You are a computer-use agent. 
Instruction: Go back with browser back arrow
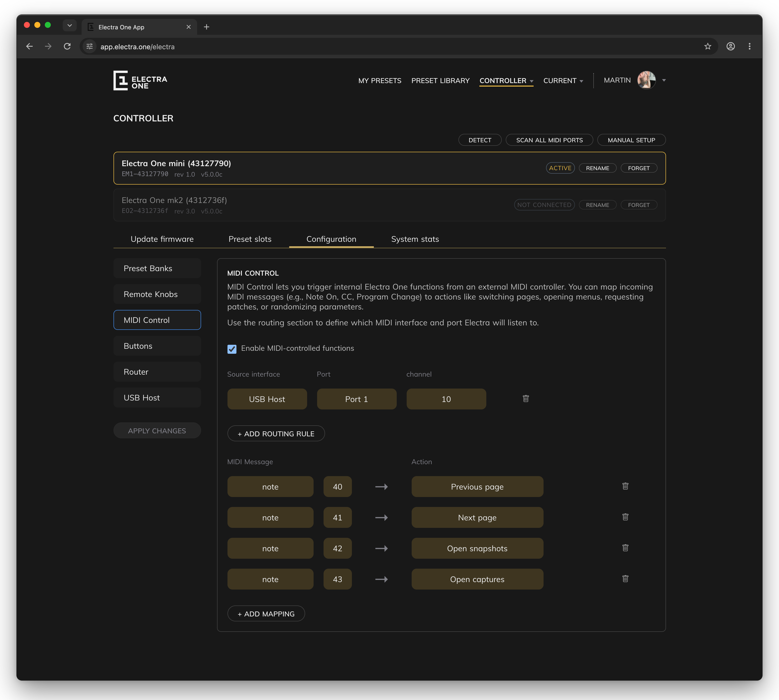[x=30, y=47]
